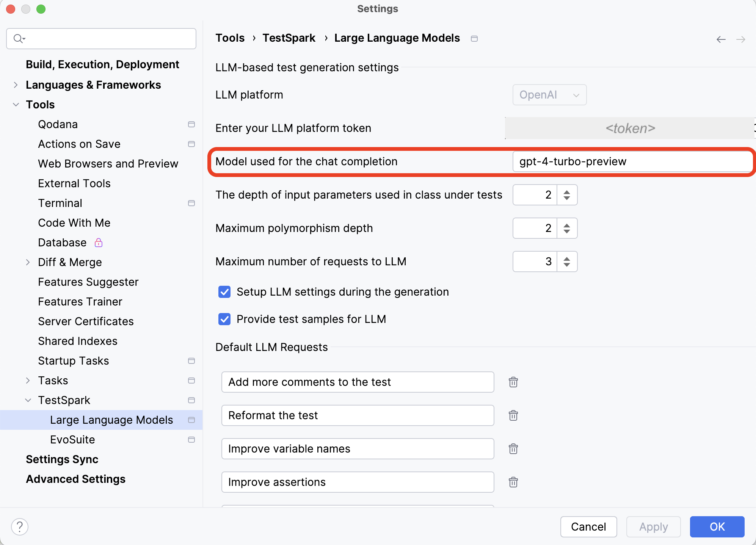Click the Cancel button
The width and height of the screenshot is (756, 545).
[x=588, y=527]
